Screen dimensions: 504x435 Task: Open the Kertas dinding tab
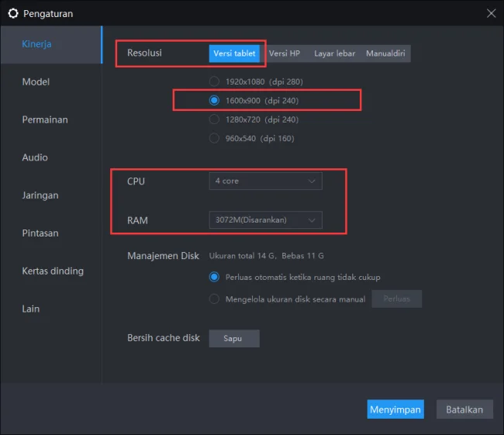pos(51,271)
